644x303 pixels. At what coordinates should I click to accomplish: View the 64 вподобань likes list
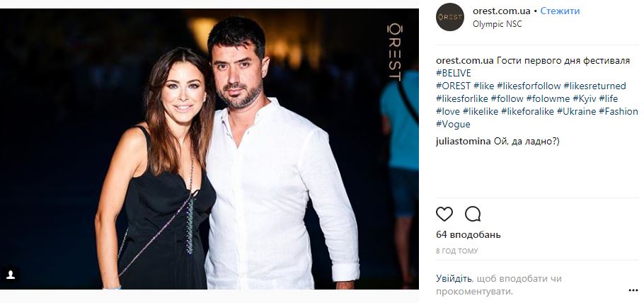tap(468, 235)
